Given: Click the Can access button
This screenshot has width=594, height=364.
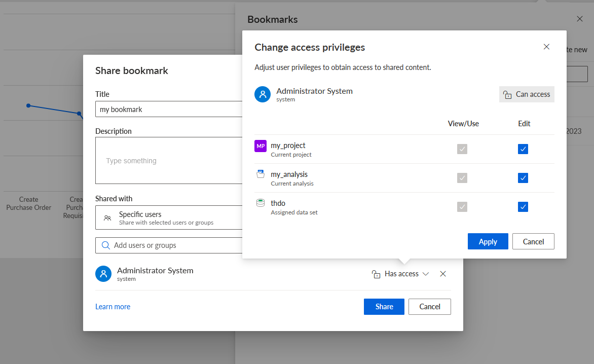Looking at the screenshot, I should click(527, 94).
